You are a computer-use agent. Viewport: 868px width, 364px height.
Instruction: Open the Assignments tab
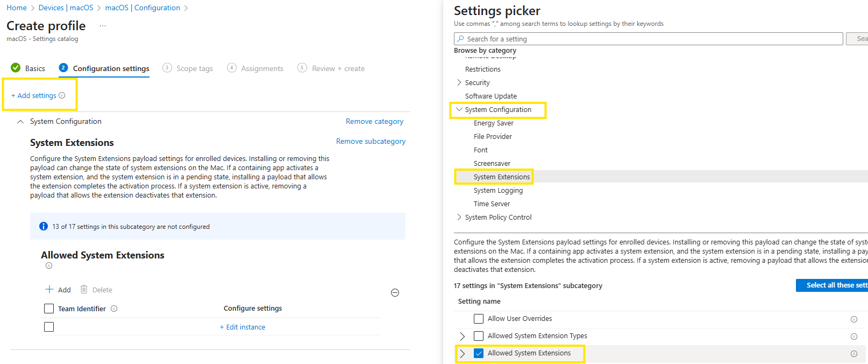point(262,68)
